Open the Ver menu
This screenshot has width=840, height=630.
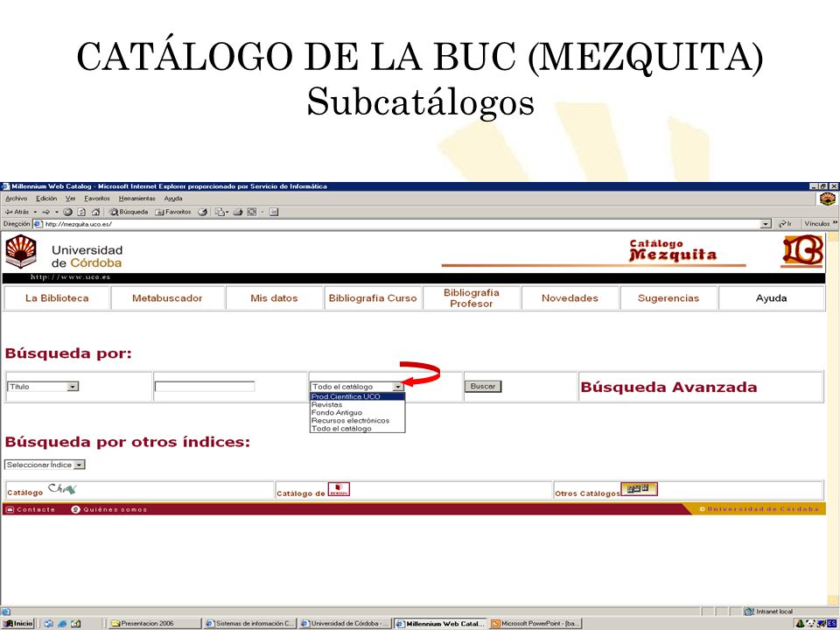70,199
